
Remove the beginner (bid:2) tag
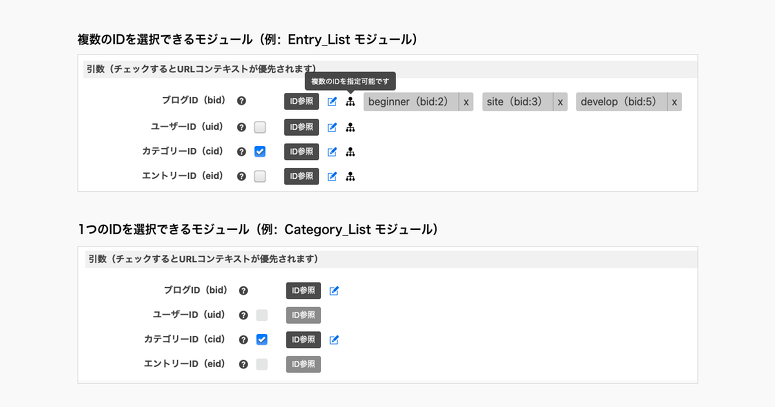click(466, 102)
